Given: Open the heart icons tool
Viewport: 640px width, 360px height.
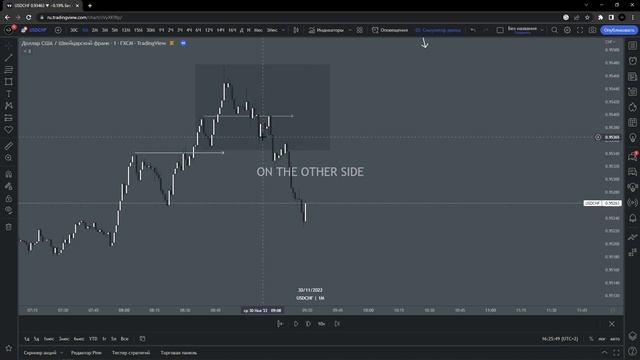Looking at the screenshot, I should tap(9, 130).
